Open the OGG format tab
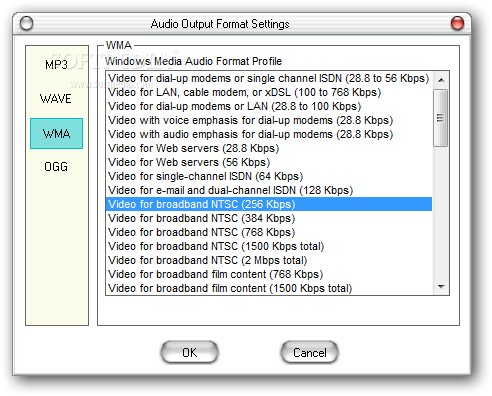 click(x=56, y=166)
